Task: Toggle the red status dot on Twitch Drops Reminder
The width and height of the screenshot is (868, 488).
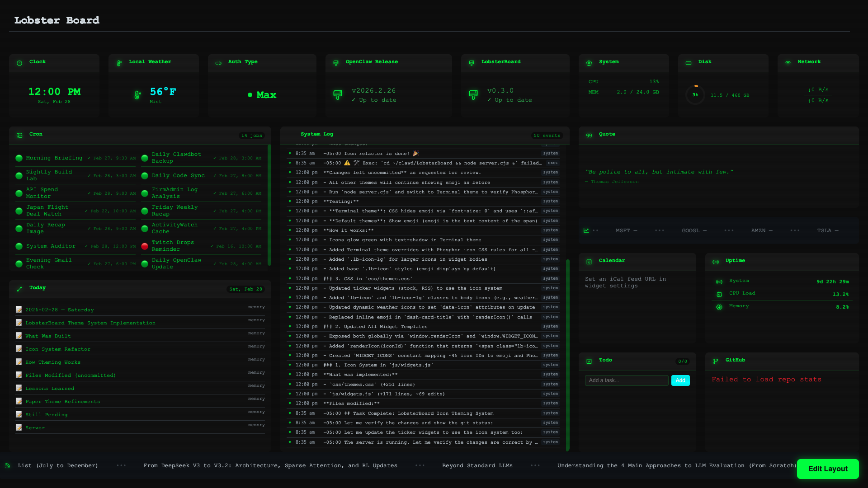Action: click(144, 246)
